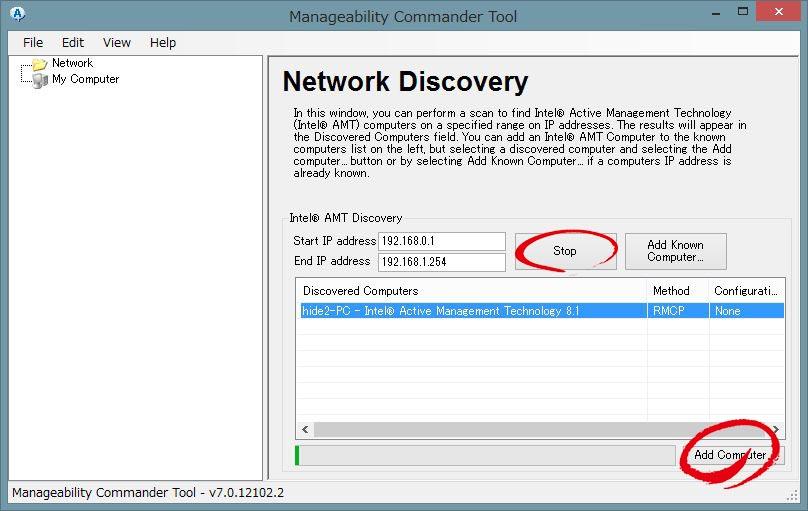Image resolution: width=808 pixels, height=511 pixels.
Task: Maximize the Manageability Commander Tool window
Action: pos(743,12)
